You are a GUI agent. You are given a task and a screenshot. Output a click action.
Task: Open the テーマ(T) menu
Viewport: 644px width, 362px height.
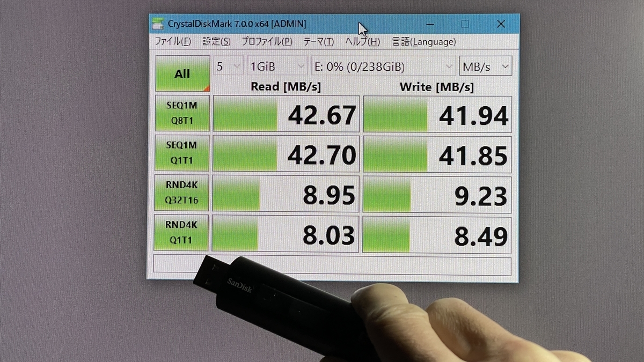click(319, 41)
